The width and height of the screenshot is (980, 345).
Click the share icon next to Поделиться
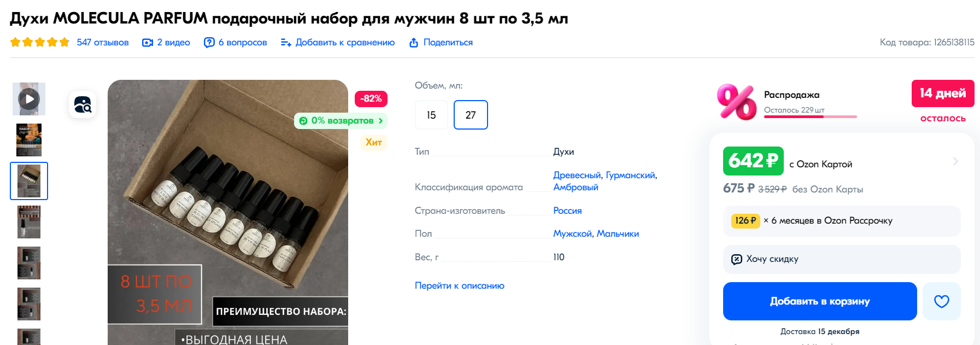tap(414, 43)
